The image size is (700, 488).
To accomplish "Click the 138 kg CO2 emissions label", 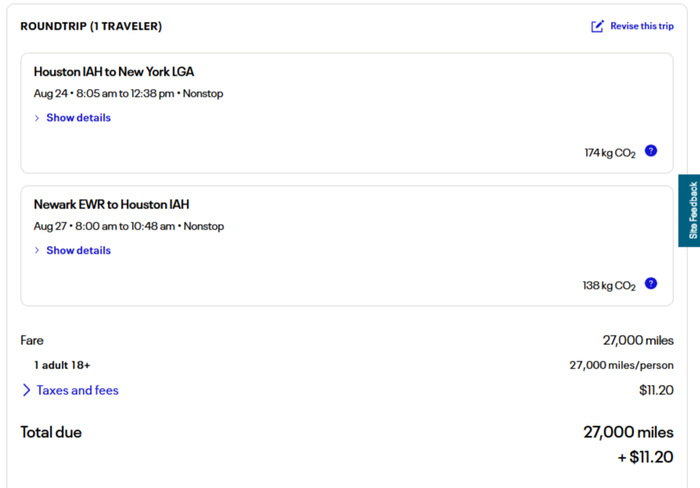I will click(x=609, y=285).
